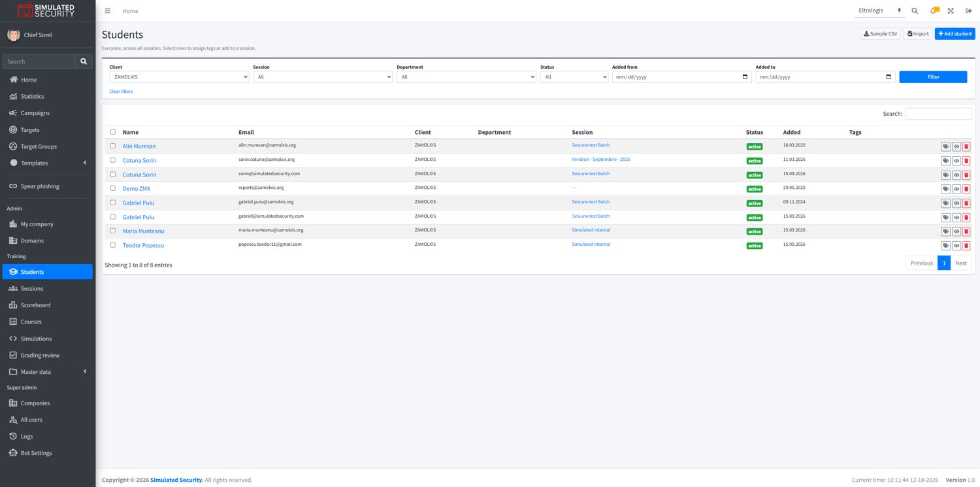Open the top bar search icon
980x487 pixels.
pyautogui.click(x=915, y=11)
